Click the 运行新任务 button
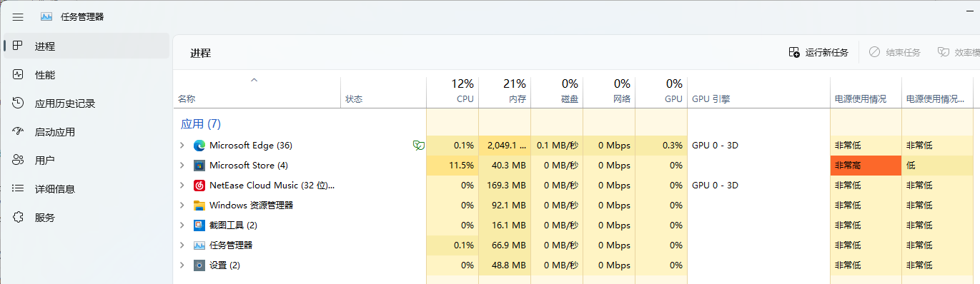 click(818, 52)
